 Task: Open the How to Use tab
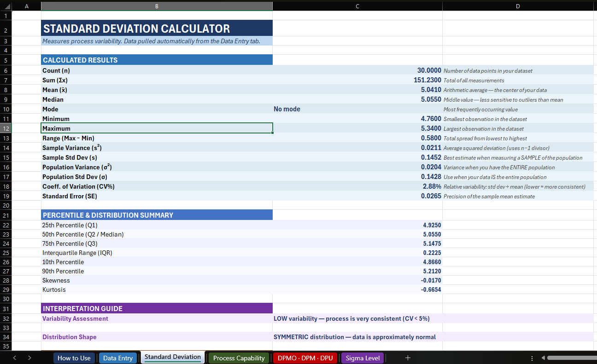coord(74,357)
